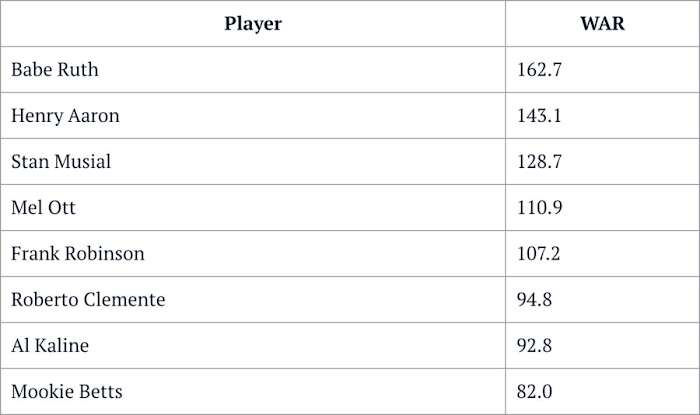Click the WAR value 143.1
Image resolution: width=700 pixels, height=415 pixels.
coord(539,116)
